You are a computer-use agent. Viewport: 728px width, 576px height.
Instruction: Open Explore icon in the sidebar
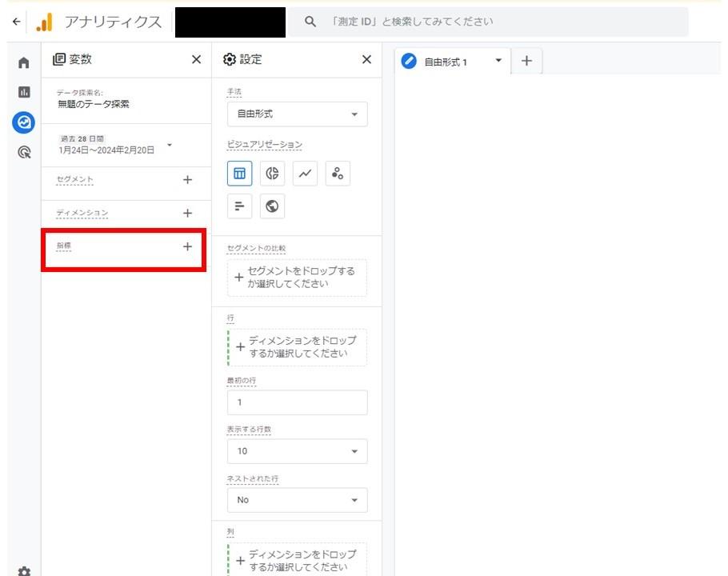point(24,122)
